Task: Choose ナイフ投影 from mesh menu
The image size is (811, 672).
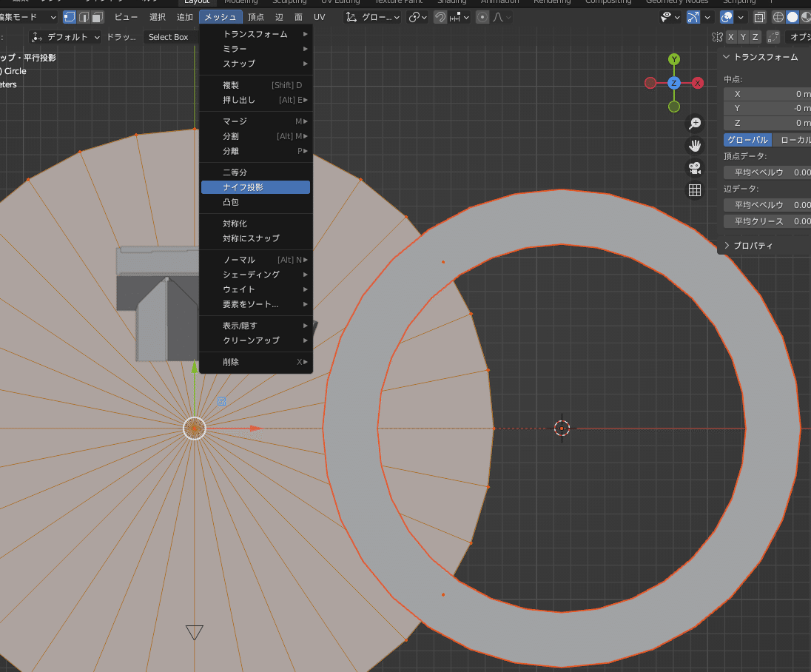Action: point(256,187)
